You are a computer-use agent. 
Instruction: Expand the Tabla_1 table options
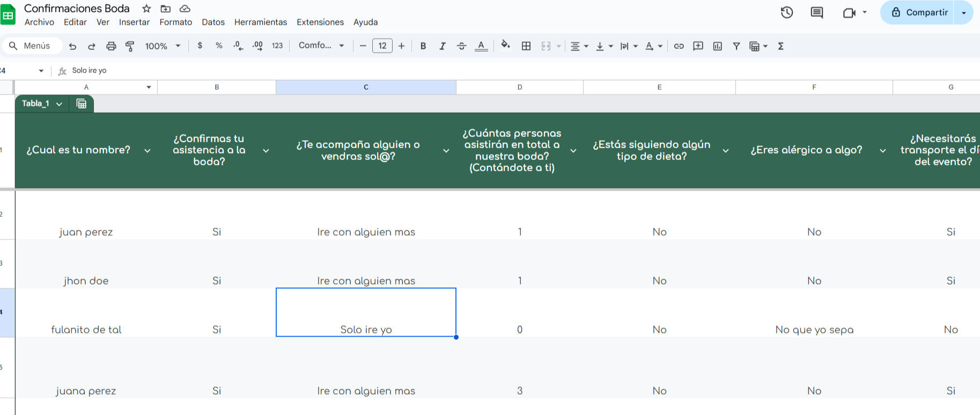click(x=59, y=104)
